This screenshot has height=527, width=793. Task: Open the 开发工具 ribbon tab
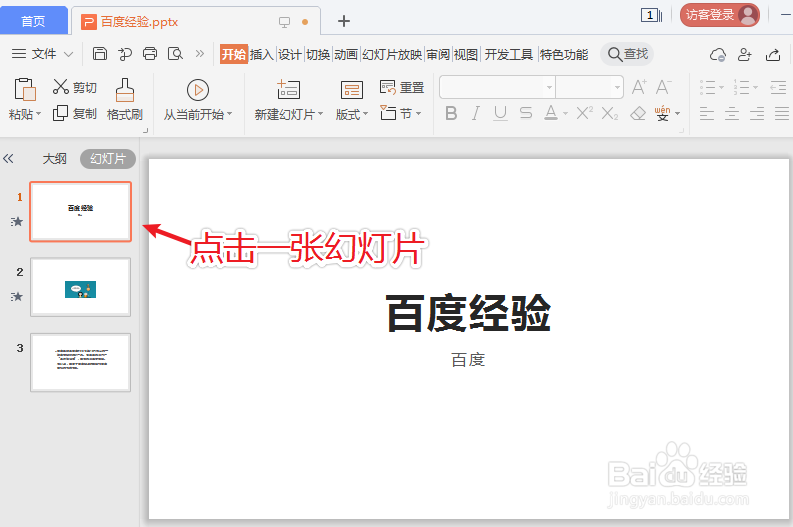click(509, 54)
